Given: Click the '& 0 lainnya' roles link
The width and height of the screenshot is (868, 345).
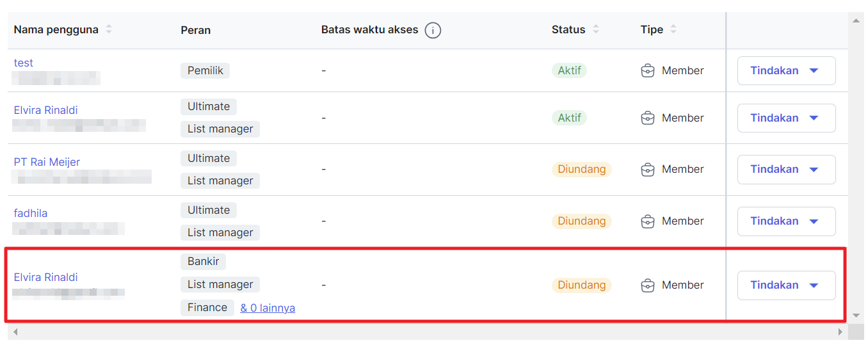Looking at the screenshot, I should pyautogui.click(x=268, y=308).
